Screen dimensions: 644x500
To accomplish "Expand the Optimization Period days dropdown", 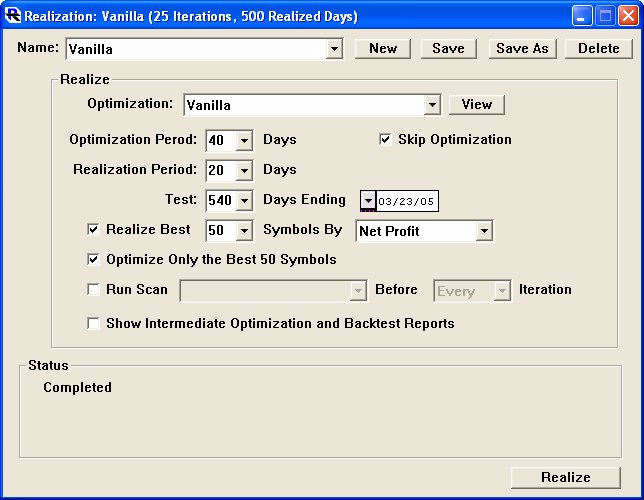I will click(244, 141).
